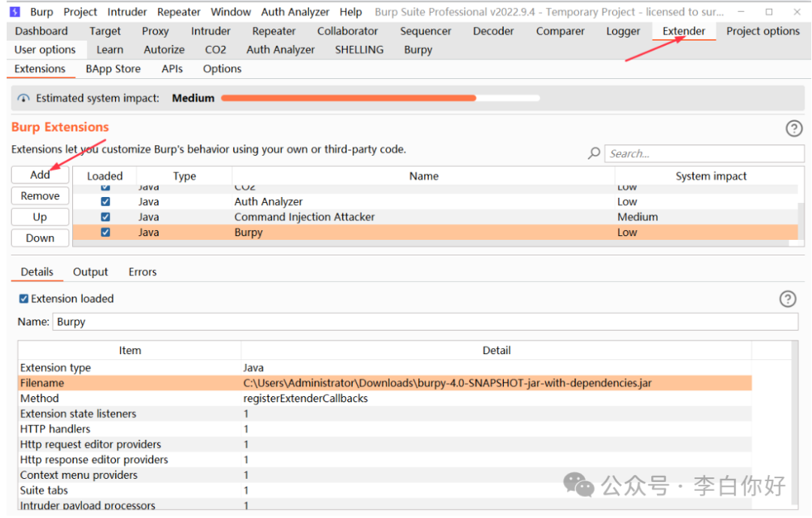Switch to the Decoder tab
The image size is (812, 518).
click(493, 31)
